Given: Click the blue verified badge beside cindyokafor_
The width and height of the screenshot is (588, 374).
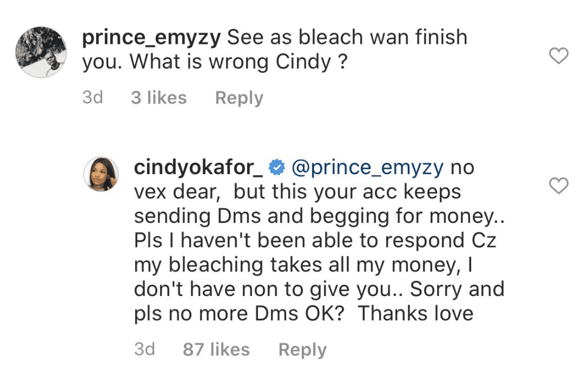Looking at the screenshot, I should click(277, 168).
